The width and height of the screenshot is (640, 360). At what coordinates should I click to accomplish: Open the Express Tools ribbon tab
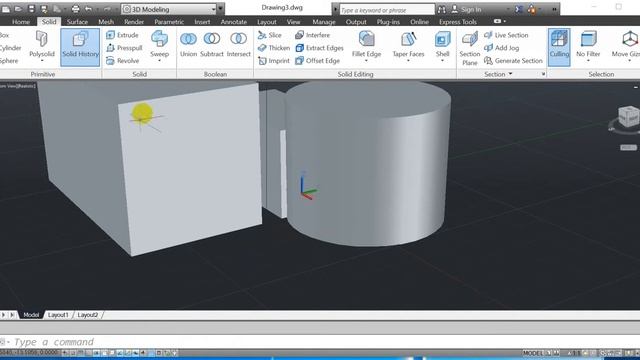click(x=458, y=22)
